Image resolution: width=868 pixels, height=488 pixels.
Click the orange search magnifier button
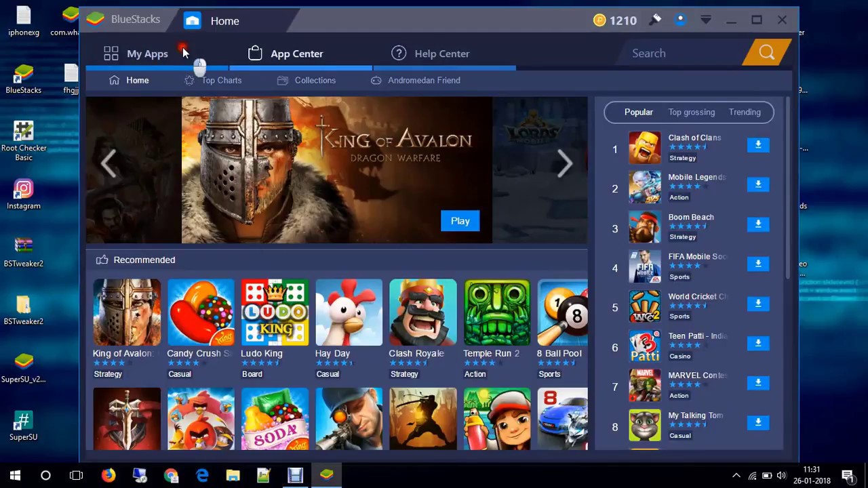[767, 53]
